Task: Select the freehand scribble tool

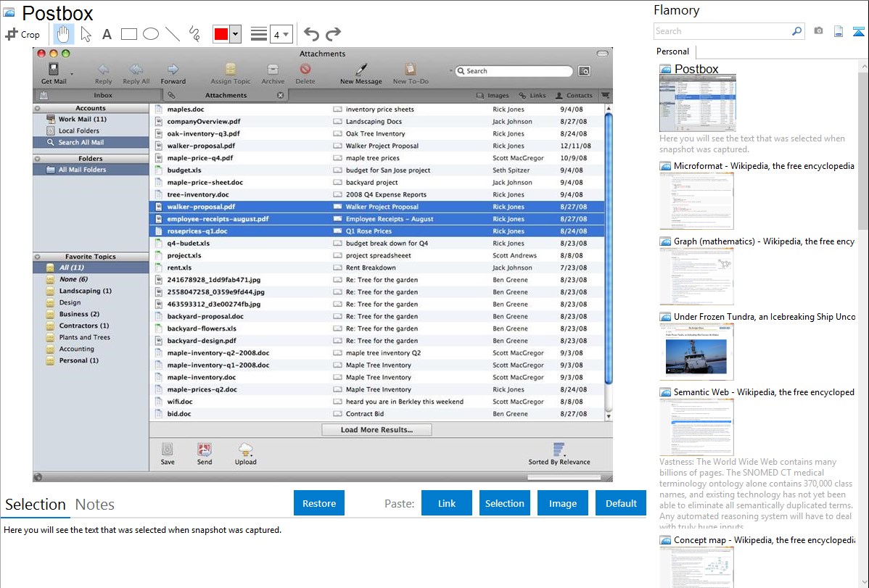Action: (x=194, y=34)
